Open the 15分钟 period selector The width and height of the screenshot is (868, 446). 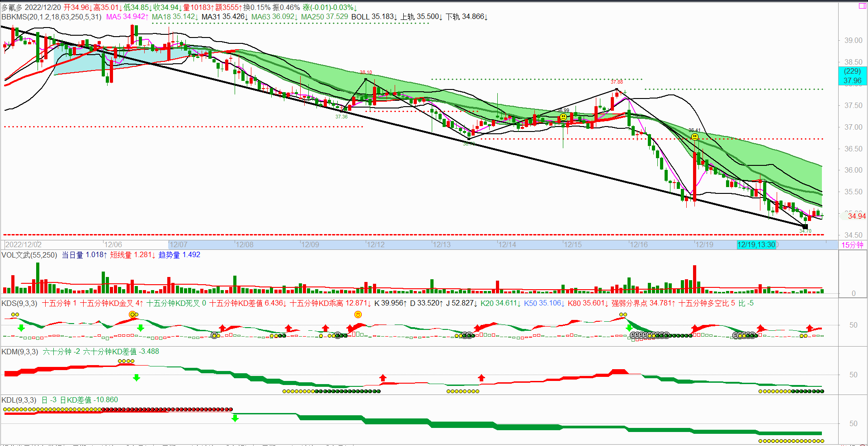[852, 245]
